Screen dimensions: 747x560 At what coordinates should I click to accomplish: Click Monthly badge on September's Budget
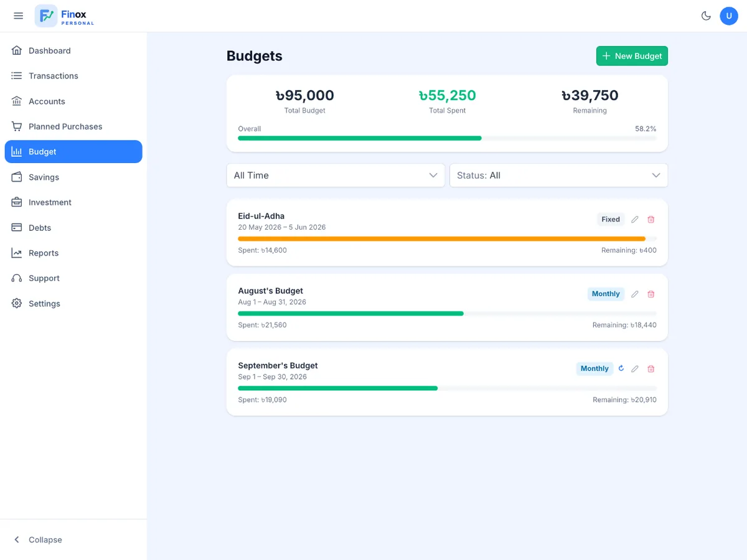click(594, 368)
